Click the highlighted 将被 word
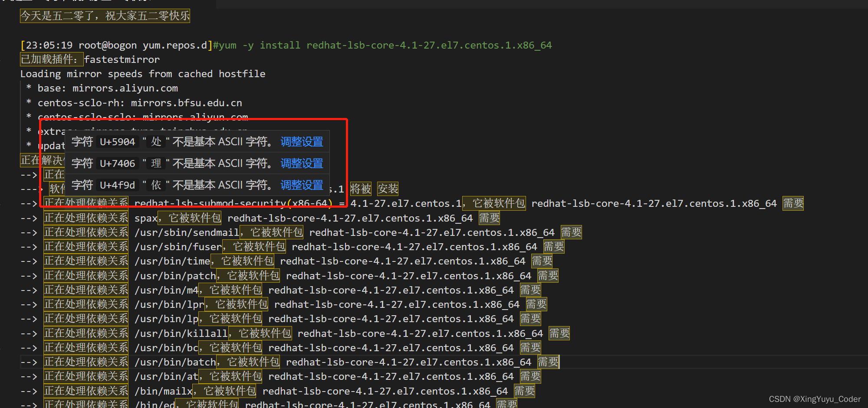 click(361, 189)
